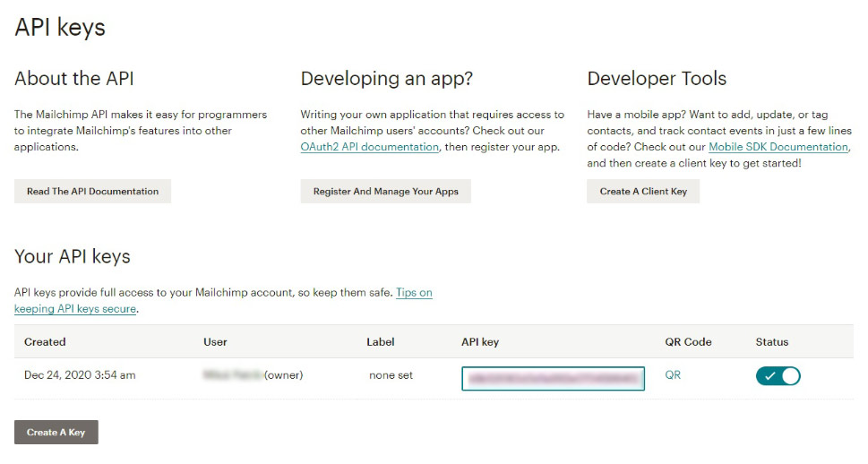Select the blurred API key field
Viewport: 868px width, 464px height.
[553, 379]
